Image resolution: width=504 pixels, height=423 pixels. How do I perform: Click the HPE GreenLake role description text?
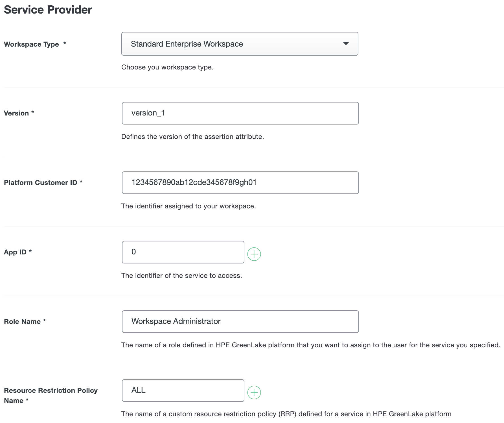point(310,345)
